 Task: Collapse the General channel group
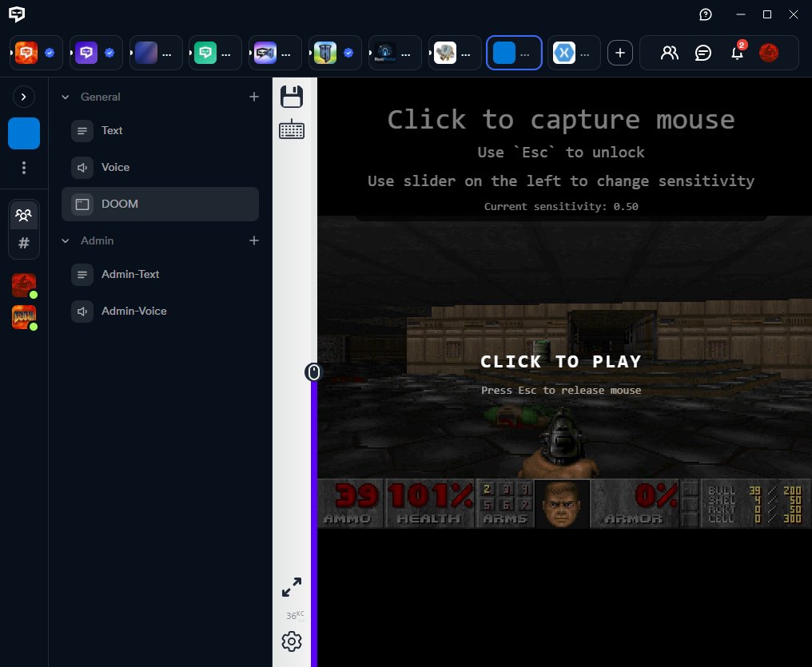tap(66, 97)
